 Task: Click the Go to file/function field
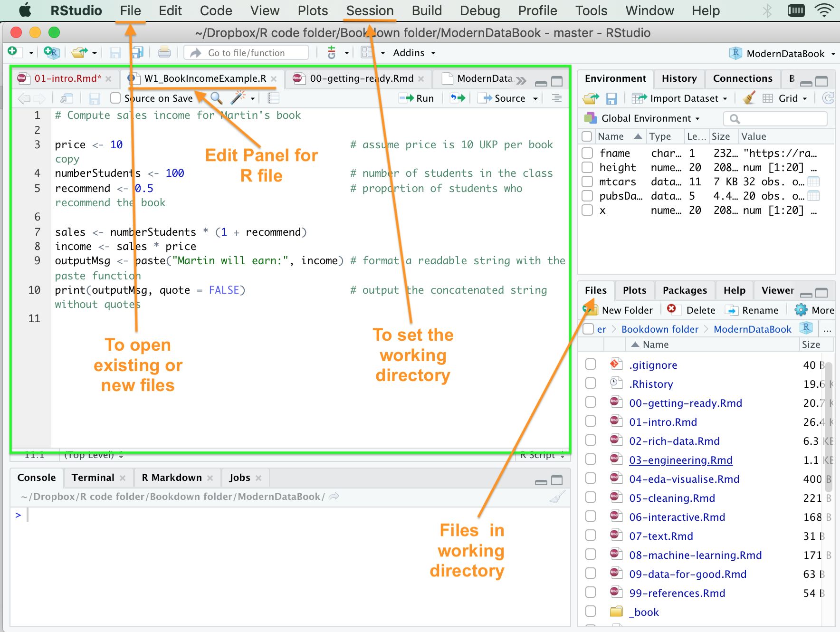click(x=246, y=53)
